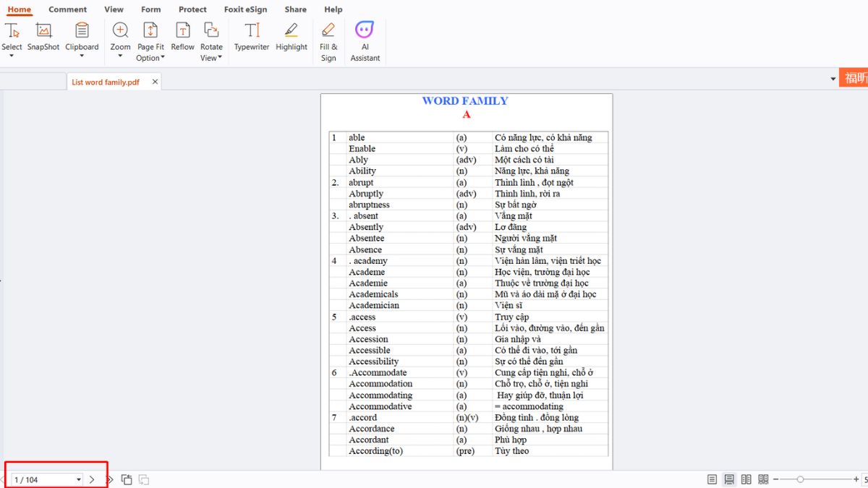Click the SnapShot tool icon

pyautogui.click(x=43, y=31)
